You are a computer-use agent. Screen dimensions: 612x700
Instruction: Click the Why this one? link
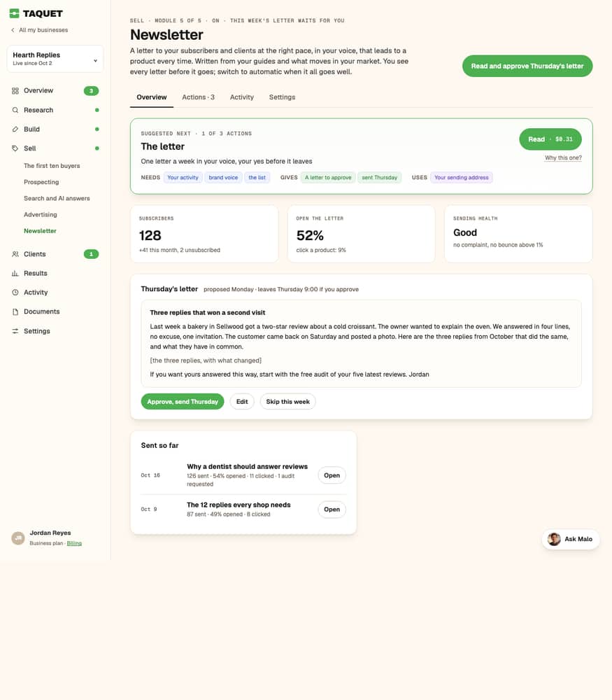[x=563, y=157]
